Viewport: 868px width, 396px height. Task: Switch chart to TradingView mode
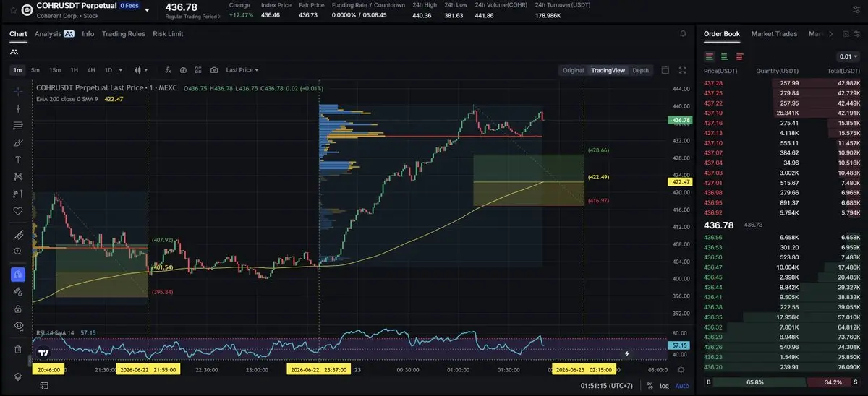point(608,70)
